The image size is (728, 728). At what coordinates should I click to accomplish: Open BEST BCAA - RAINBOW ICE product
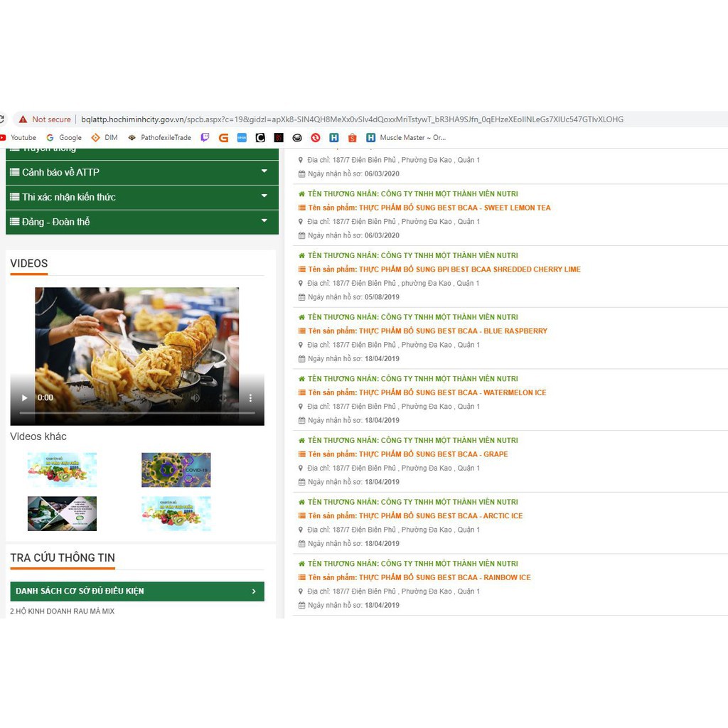419,577
